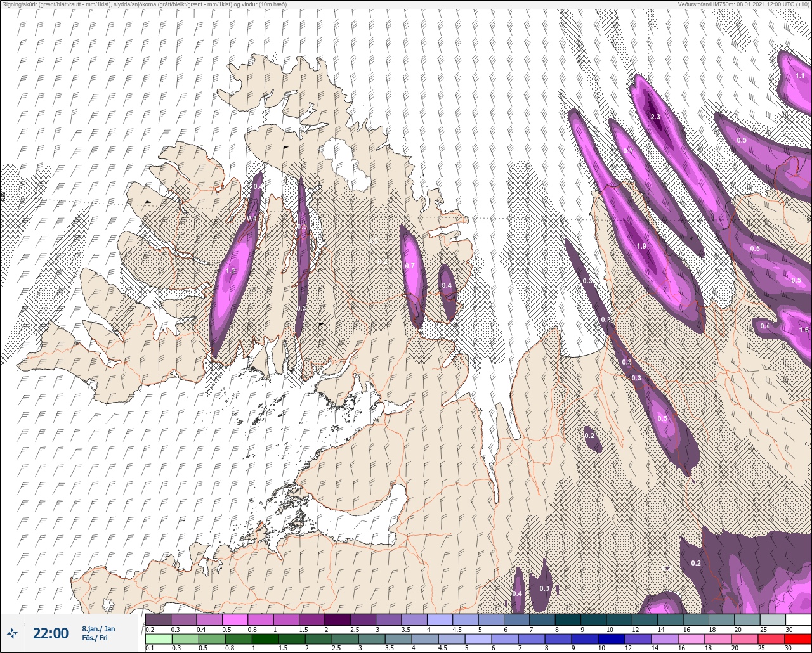Select the white 30 swatch in snow legend

[x=799, y=619]
